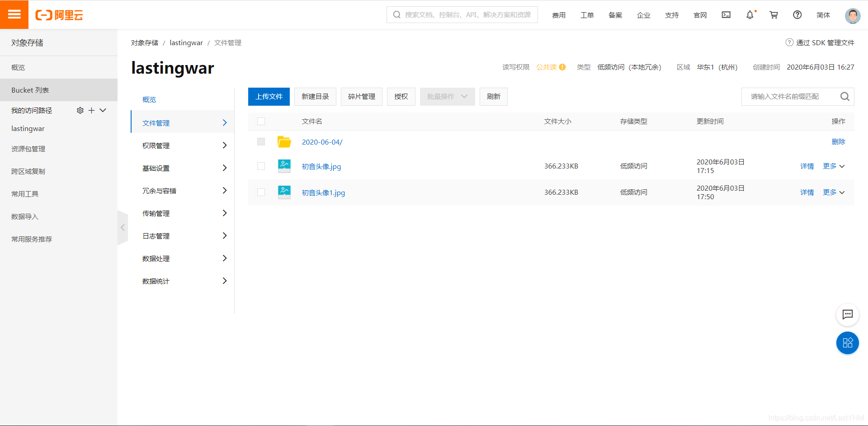Open the help question mark icon
This screenshot has height=426, width=868.
(x=797, y=15)
